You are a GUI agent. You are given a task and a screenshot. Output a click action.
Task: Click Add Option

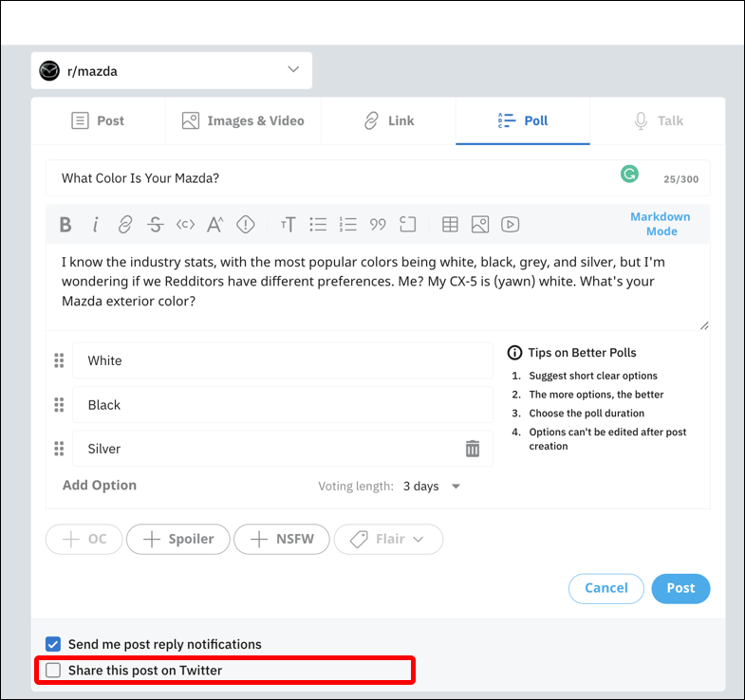pyautogui.click(x=100, y=485)
